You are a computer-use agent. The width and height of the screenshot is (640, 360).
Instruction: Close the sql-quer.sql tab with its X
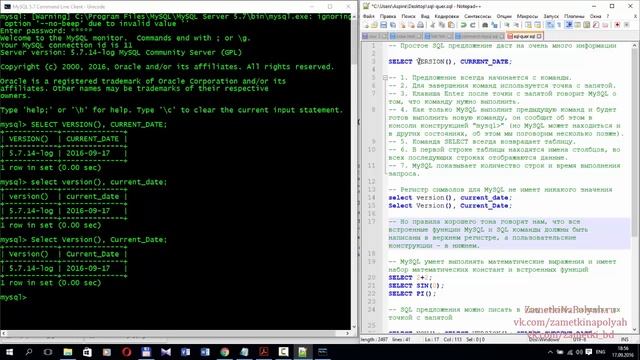[539, 36]
